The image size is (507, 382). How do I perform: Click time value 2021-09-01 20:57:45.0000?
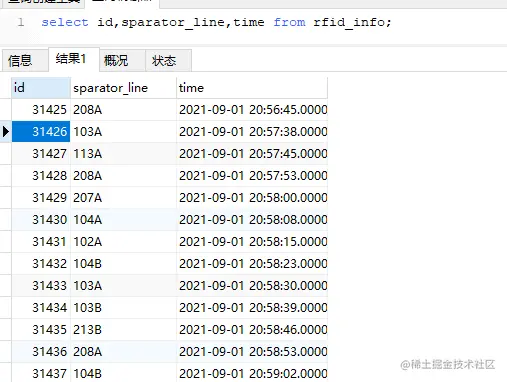tap(252, 154)
